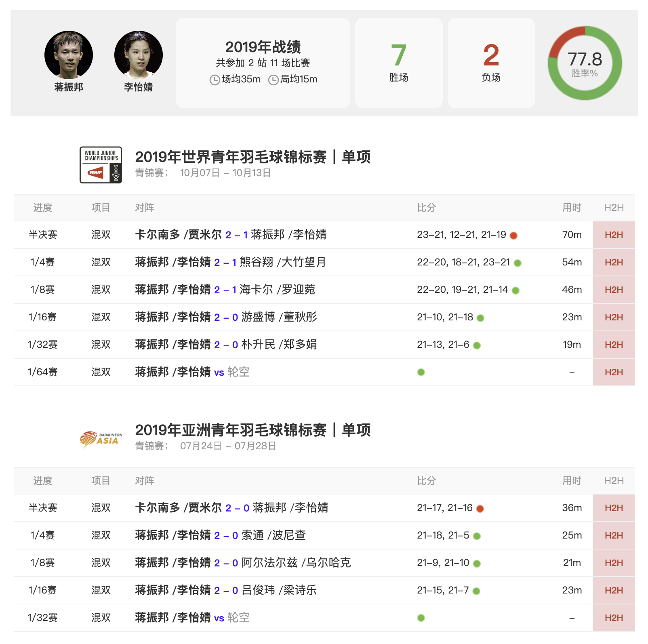Click the 2 负场 stat card
648x644 pixels.
click(490, 63)
